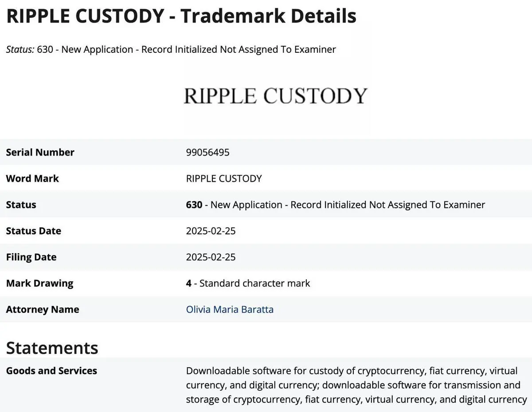Click the Statements section heading

tap(52, 348)
